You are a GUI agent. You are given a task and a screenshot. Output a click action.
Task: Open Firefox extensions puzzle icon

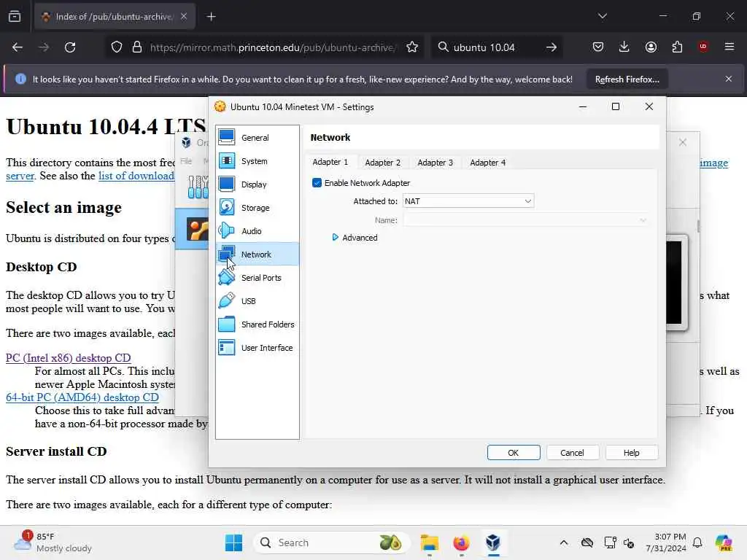677,47
